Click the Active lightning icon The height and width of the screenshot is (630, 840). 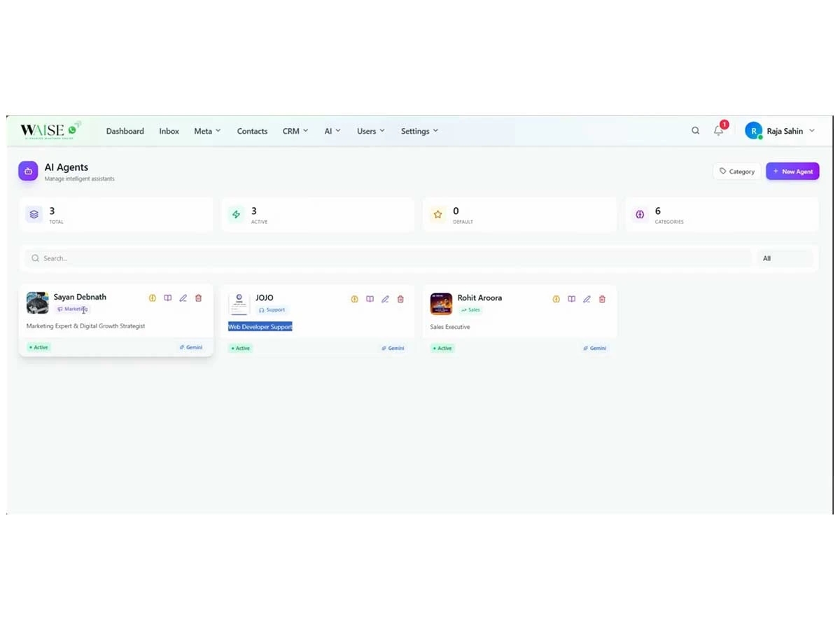click(x=236, y=214)
